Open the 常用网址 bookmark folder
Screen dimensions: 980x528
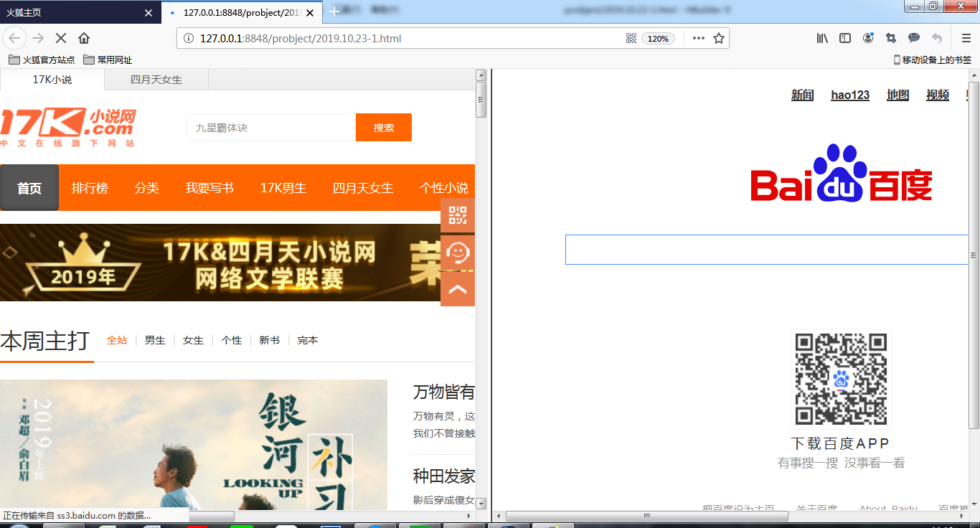(x=108, y=60)
